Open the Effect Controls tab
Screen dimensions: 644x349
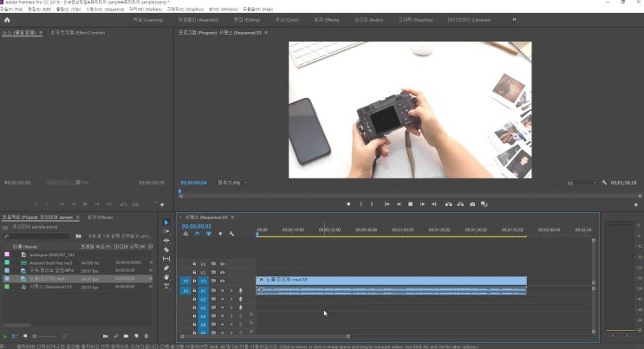(x=78, y=32)
